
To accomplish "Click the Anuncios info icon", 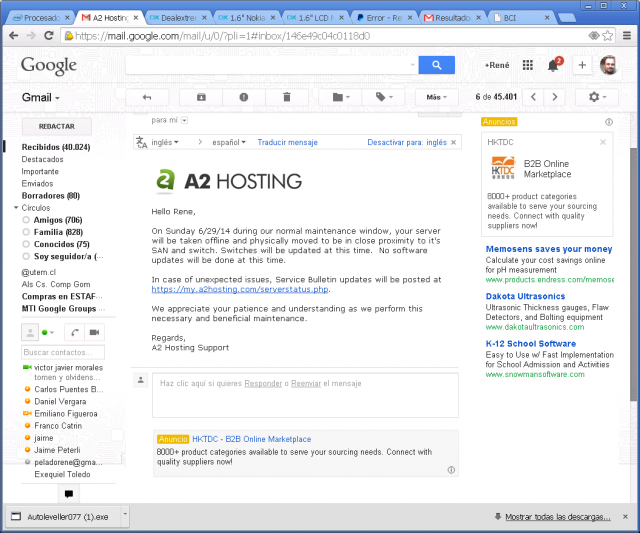I will tap(609, 122).
